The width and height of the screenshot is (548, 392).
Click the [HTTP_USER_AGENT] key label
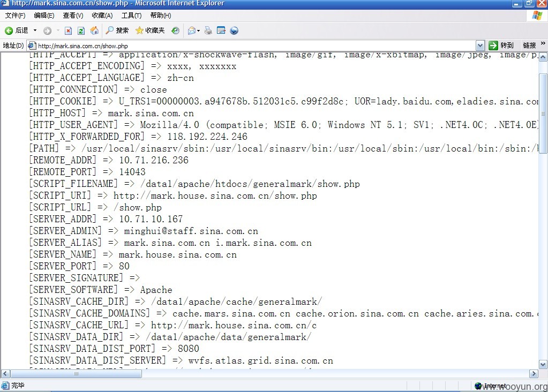tap(73, 125)
